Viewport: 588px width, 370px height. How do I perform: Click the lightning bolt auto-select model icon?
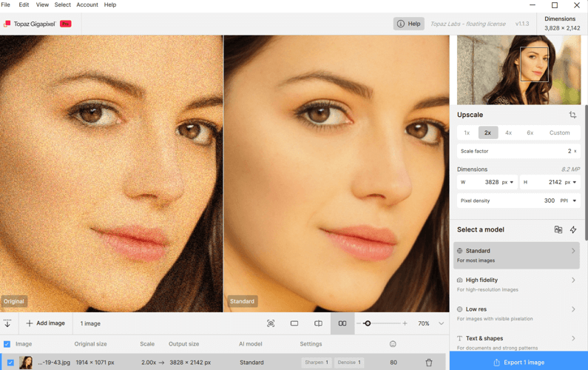point(573,230)
